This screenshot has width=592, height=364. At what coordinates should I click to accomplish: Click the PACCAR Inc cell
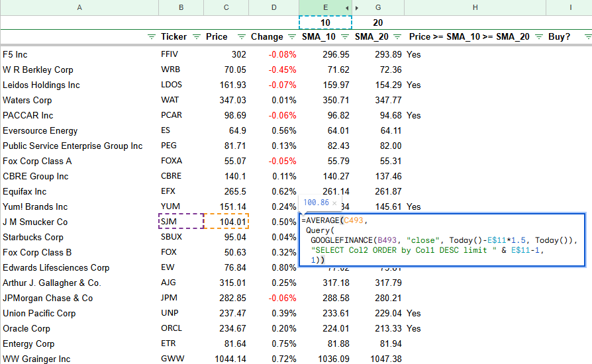click(79, 115)
